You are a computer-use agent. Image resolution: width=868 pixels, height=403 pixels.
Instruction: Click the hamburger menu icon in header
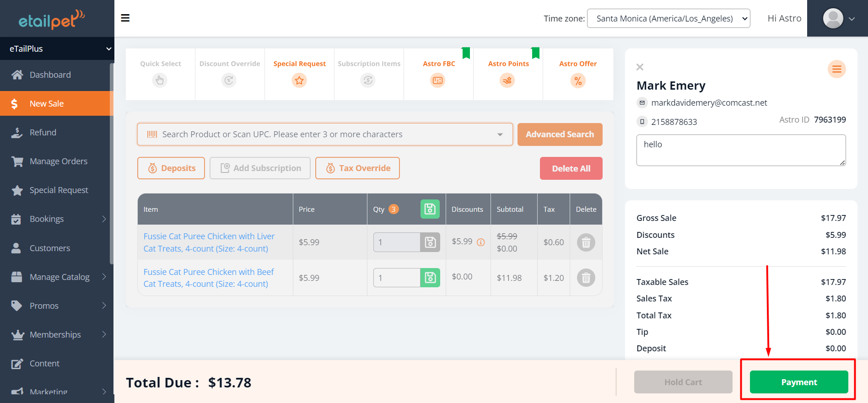click(x=125, y=18)
